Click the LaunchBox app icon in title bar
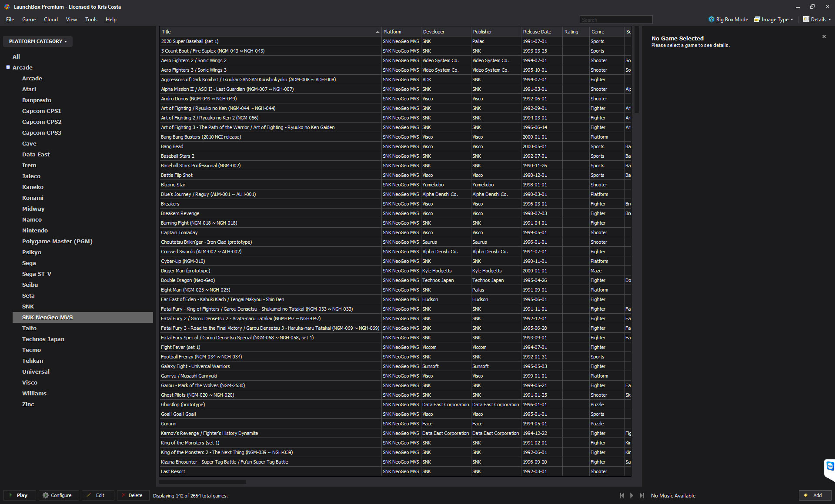The width and height of the screenshot is (835, 504). coord(7,7)
